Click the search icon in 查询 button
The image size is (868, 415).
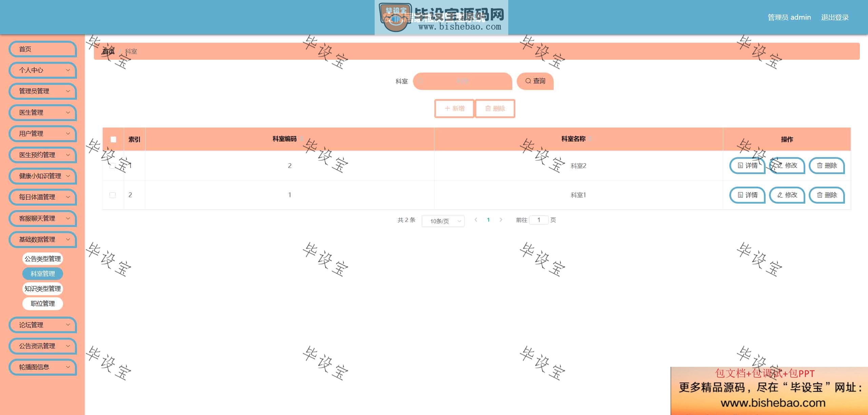528,81
